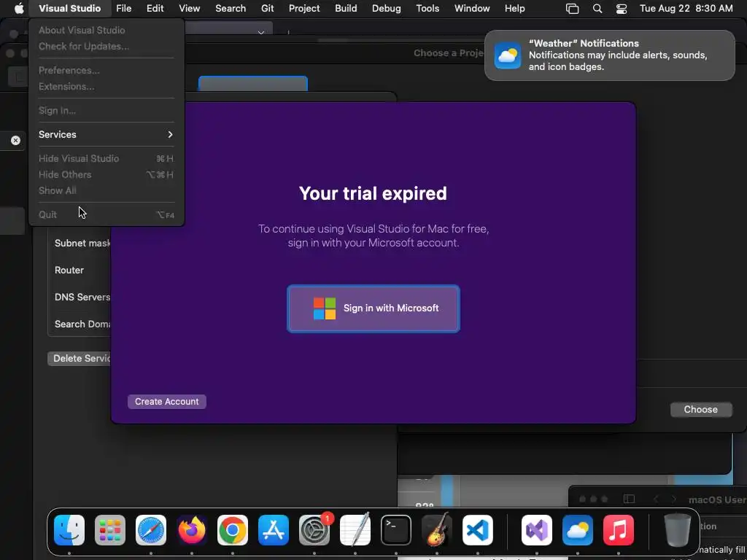Open the Music app from the Dock
Screen dimensions: 747x560
[619, 530]
